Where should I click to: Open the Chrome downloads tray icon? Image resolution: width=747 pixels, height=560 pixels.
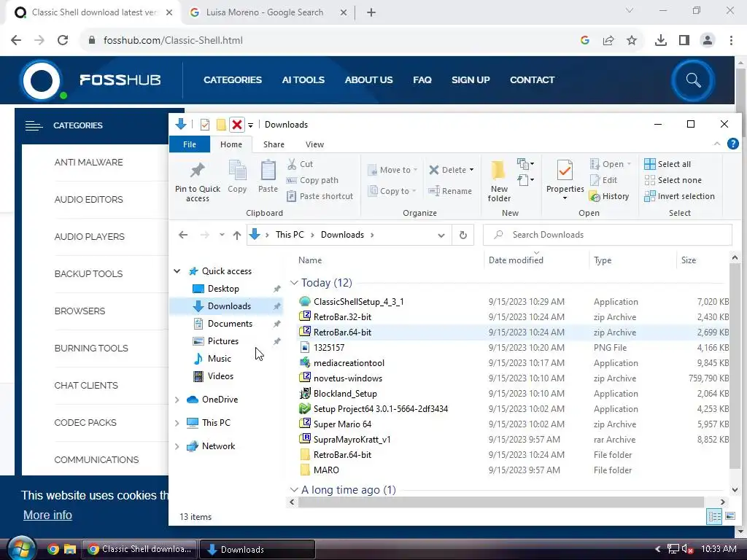[x=660, y=41]
